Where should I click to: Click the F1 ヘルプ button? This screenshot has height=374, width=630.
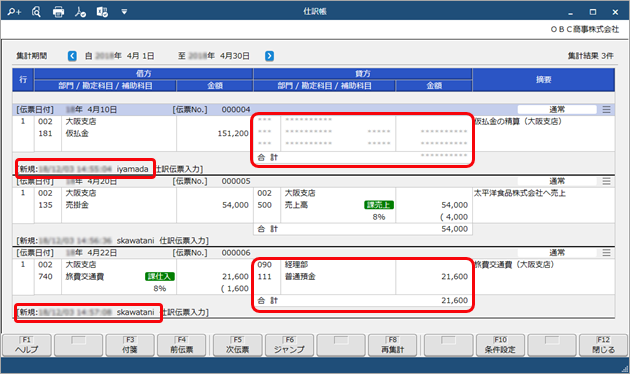pos(27,345)
